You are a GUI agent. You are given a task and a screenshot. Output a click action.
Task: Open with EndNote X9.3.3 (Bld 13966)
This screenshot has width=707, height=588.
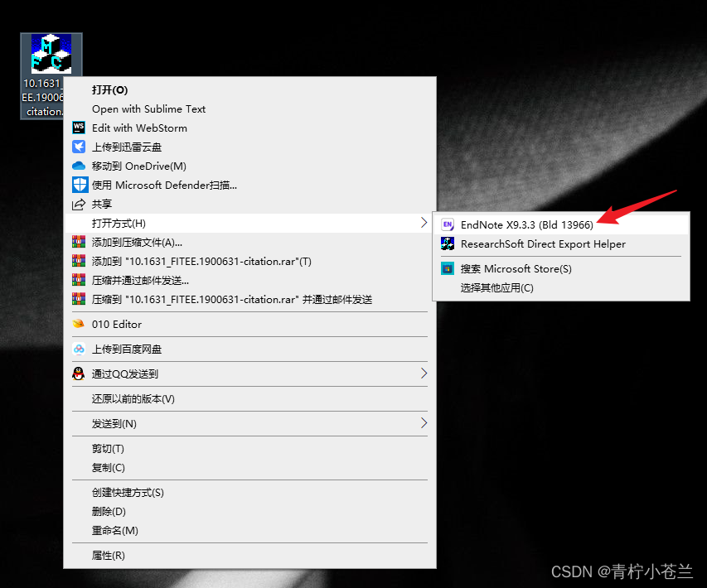(561, 224)
